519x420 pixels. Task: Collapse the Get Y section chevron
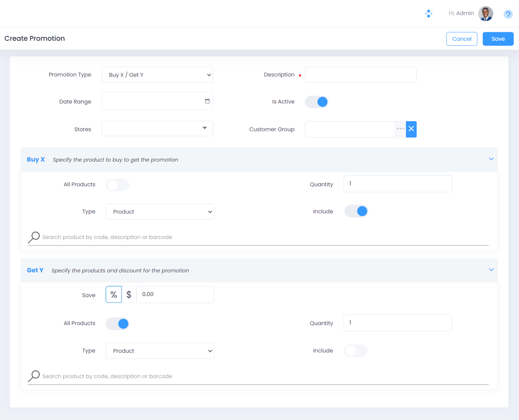tap(491, 270)
